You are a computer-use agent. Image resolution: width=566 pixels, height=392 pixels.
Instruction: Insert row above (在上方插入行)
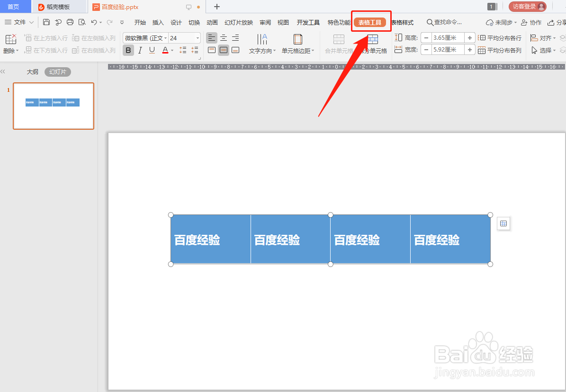(x=46, y=38)
